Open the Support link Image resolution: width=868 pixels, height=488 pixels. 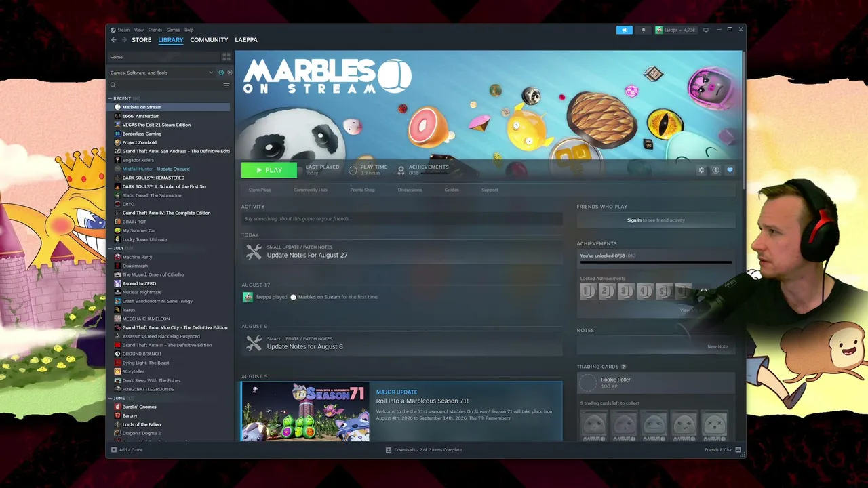(490, 190)
